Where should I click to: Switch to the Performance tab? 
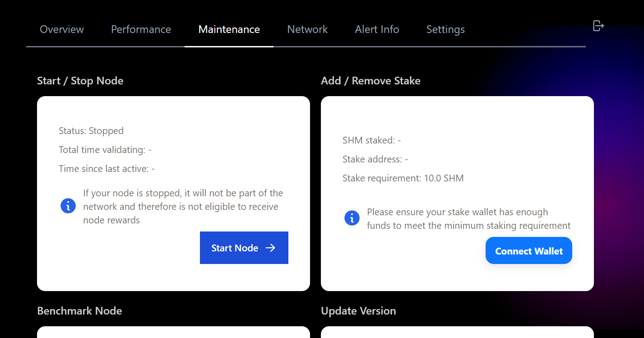pos(141,29)
